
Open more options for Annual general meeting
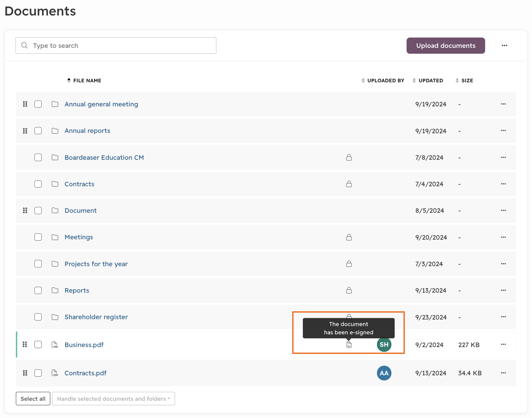[503, 104]
